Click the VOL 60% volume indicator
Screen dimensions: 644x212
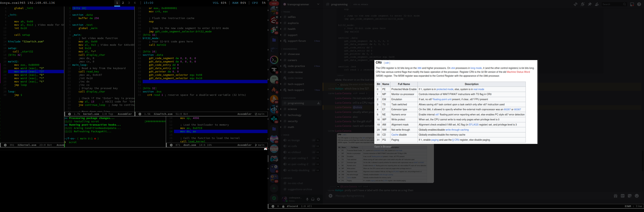coord(219,3)
